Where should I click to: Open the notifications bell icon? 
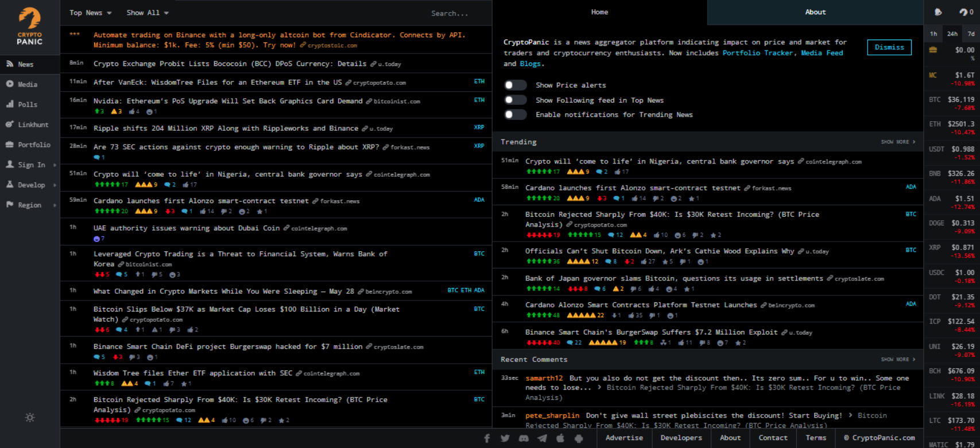click(938, 12)
